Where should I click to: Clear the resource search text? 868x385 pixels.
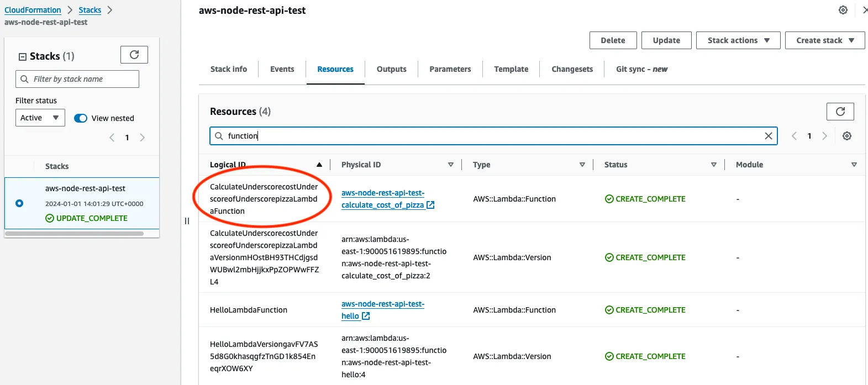pyautogui.click(x=768, y=136)
